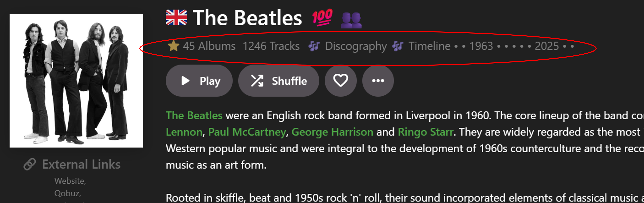Open the George Harrison artist link
Screen dimensions: 644x203
[x=332, y=132]
